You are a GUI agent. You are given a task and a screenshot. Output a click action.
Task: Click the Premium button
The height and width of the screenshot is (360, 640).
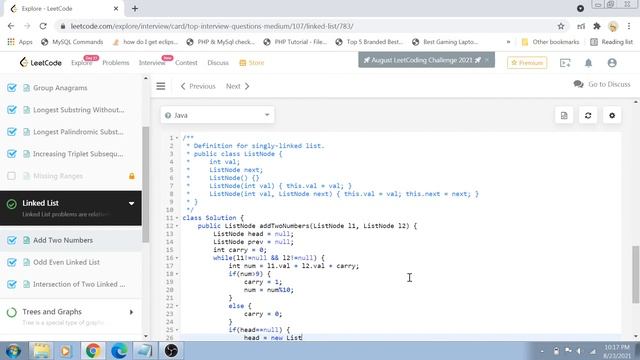tap(527, 62)
